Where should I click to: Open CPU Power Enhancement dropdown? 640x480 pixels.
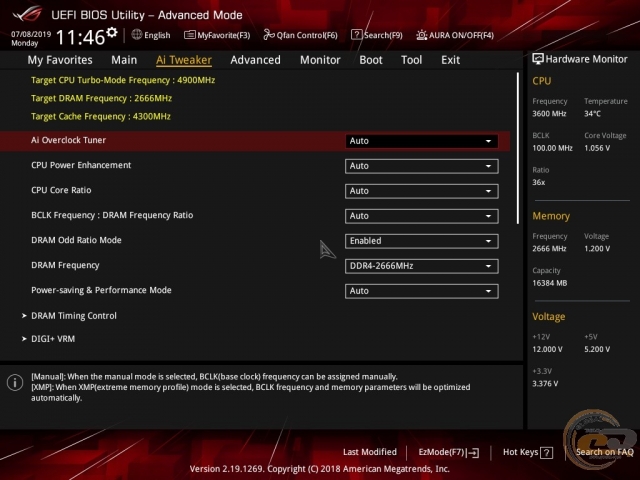click(422, 166)
